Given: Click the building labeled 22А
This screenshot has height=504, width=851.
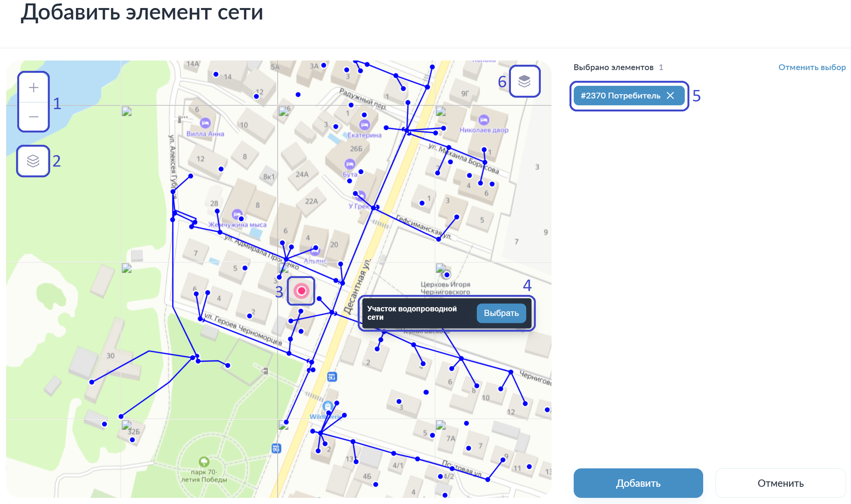Looking at the screenshot, I should click(x=311, y=201).
